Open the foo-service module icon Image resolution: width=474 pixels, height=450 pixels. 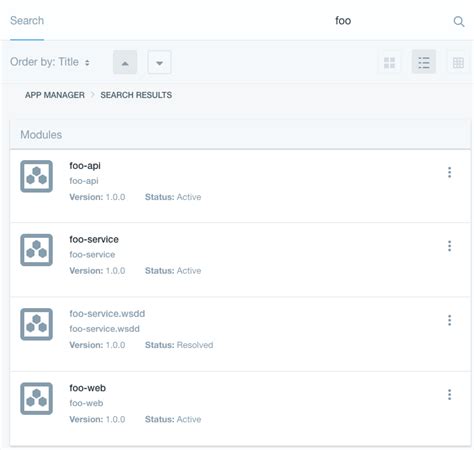(x=36, y=250)
